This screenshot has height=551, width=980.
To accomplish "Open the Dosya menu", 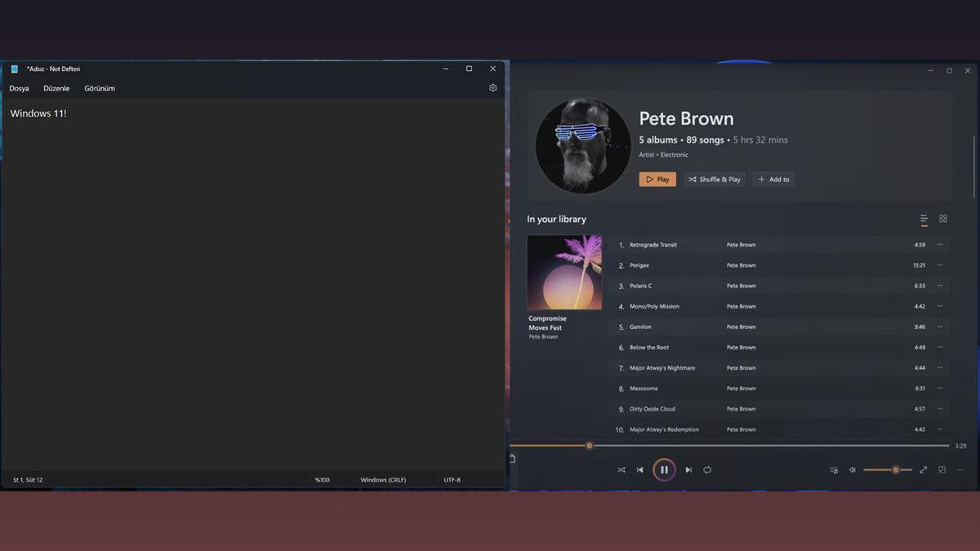I will (x=19, y=88).
